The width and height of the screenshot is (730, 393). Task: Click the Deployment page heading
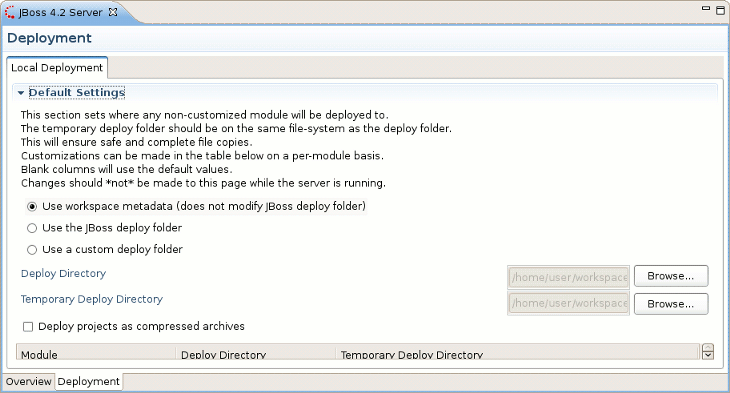(x=49, y=38)
